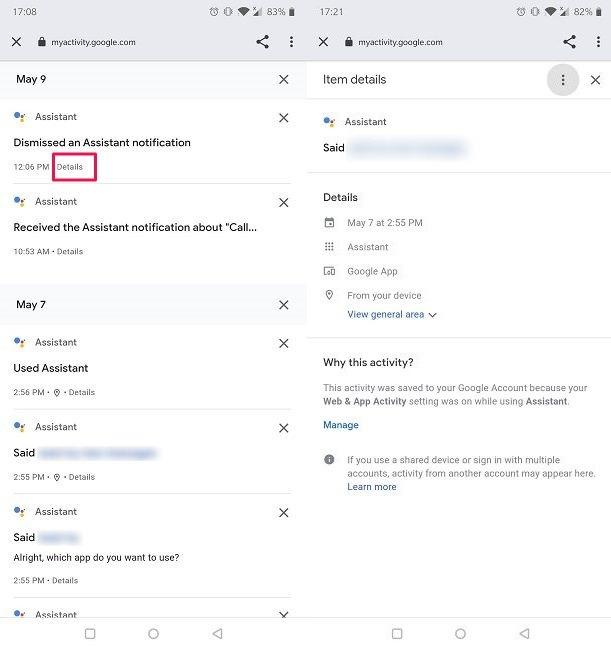Delete all May 9 activity
611x650 pixels.
pos(284,79)
